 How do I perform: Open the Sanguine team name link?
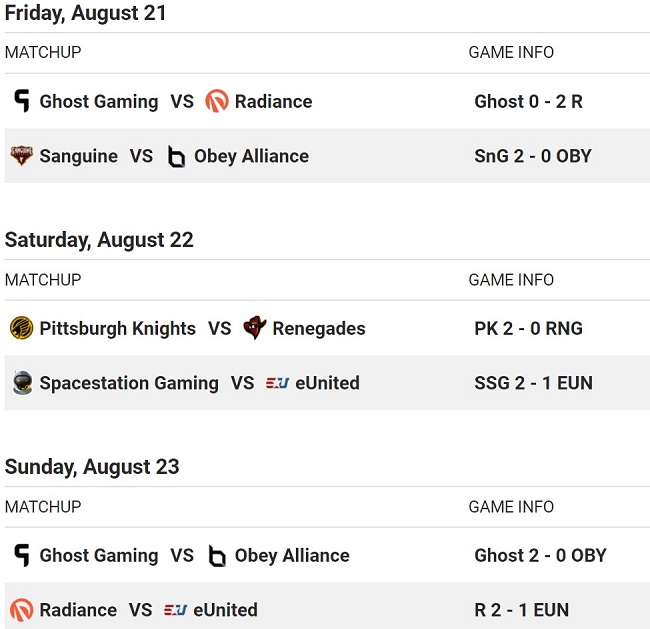point(78,156)
